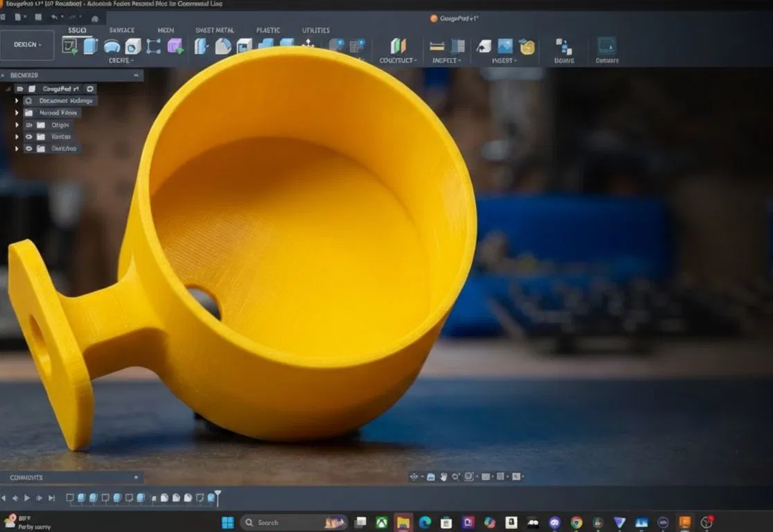Toggle the eye icon on the fourth browser row
Image resolution: width=773 pixels, height=532 pixels.
pyautogui.click(x=28, y=136)
